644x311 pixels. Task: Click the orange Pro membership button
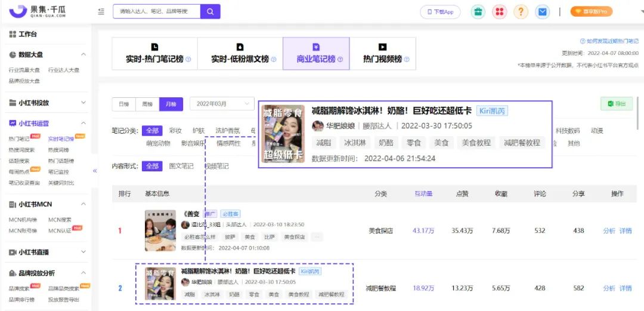592,11
